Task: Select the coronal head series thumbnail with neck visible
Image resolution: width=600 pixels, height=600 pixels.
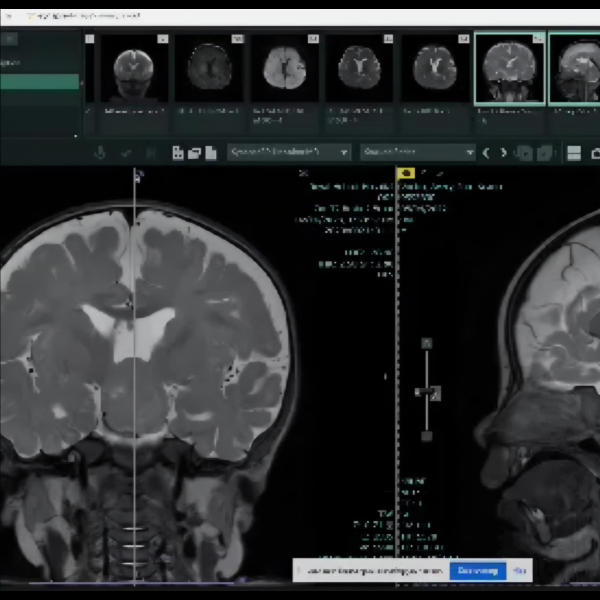Action: coord(133,68)
